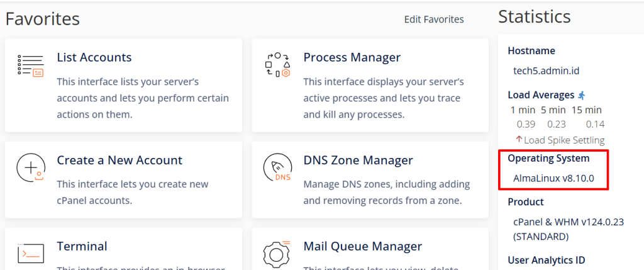Click the Process Manager icon

[277, 65]
